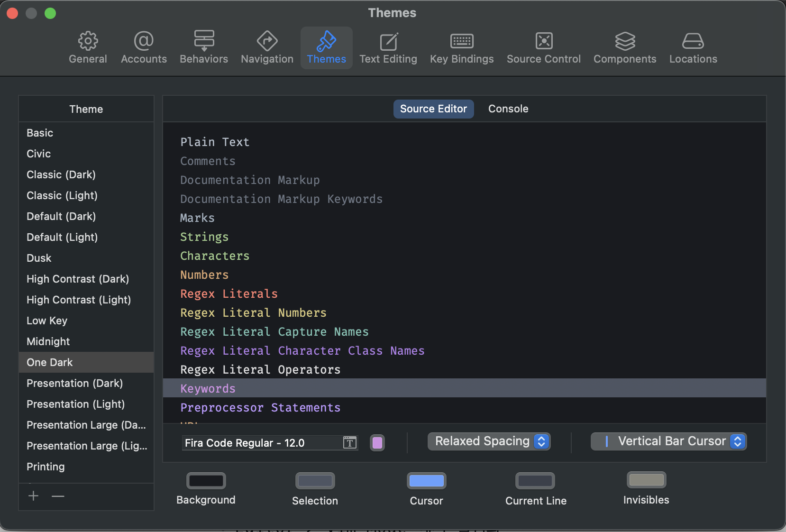Select the Numbers syntax row
Screen dimensions: 786x532
465,275
